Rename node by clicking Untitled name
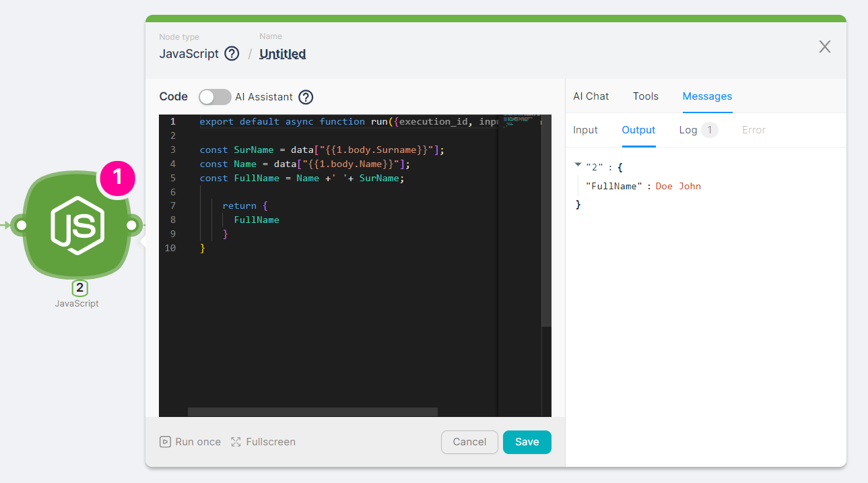 [282, 54]
